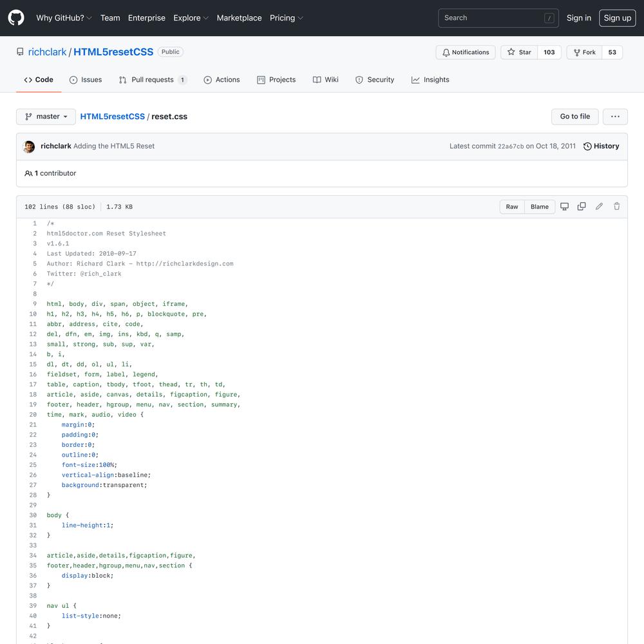Image resolution: width=644 pixels, height=644 pixels.
Task: Open the Pull requests tab
Action: [153, 80]
